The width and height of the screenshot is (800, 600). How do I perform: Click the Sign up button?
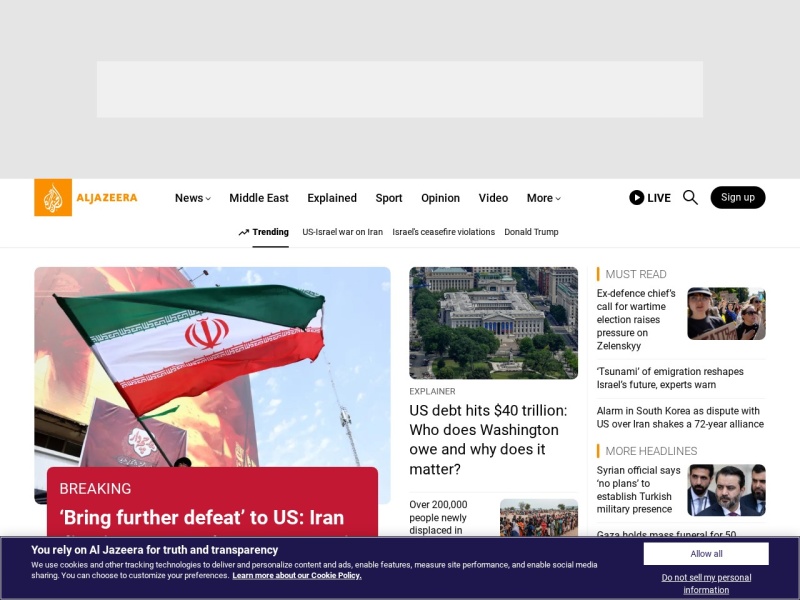(x=738, y=197)
